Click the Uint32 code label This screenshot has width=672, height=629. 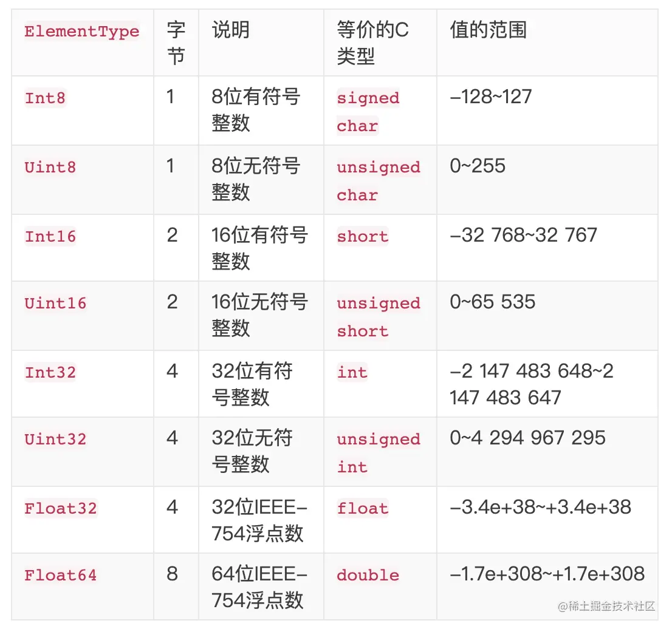point(55,439)
